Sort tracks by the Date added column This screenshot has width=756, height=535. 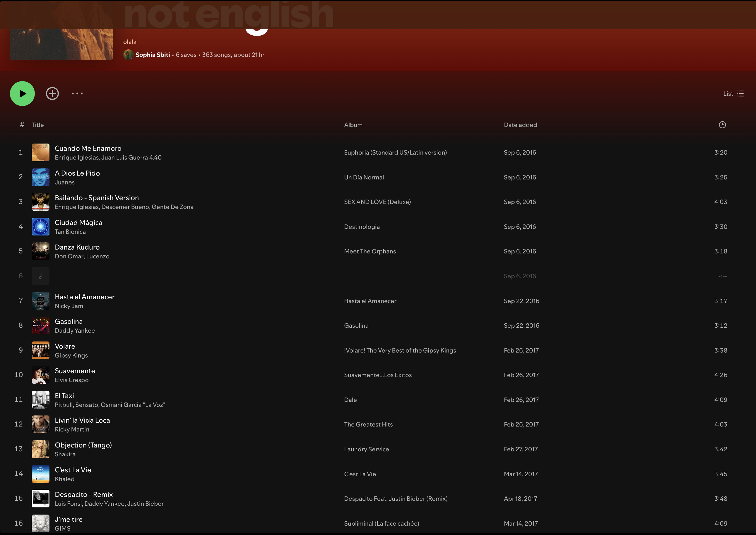tap(520, 125)
